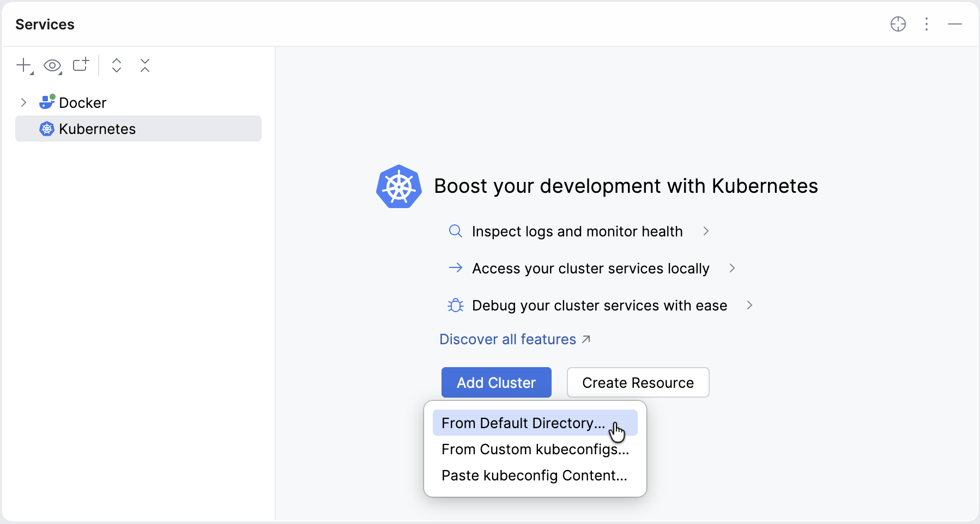Click the Kubernetes wheel icon in sidebar

[46, 129]
